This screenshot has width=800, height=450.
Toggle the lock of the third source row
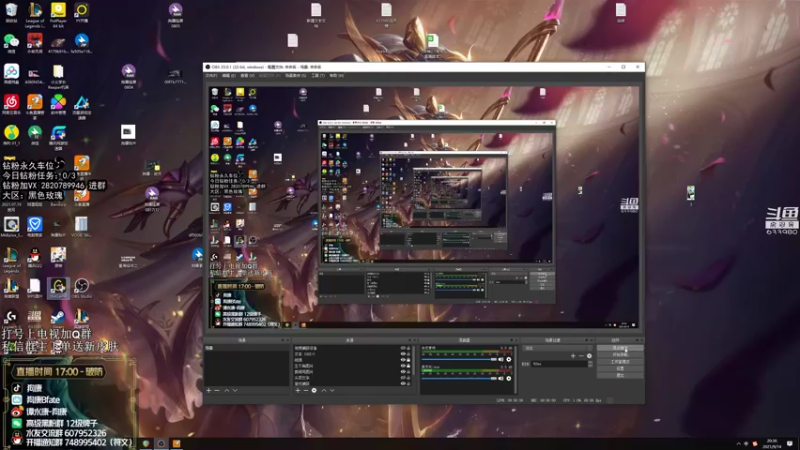(408, 360)
